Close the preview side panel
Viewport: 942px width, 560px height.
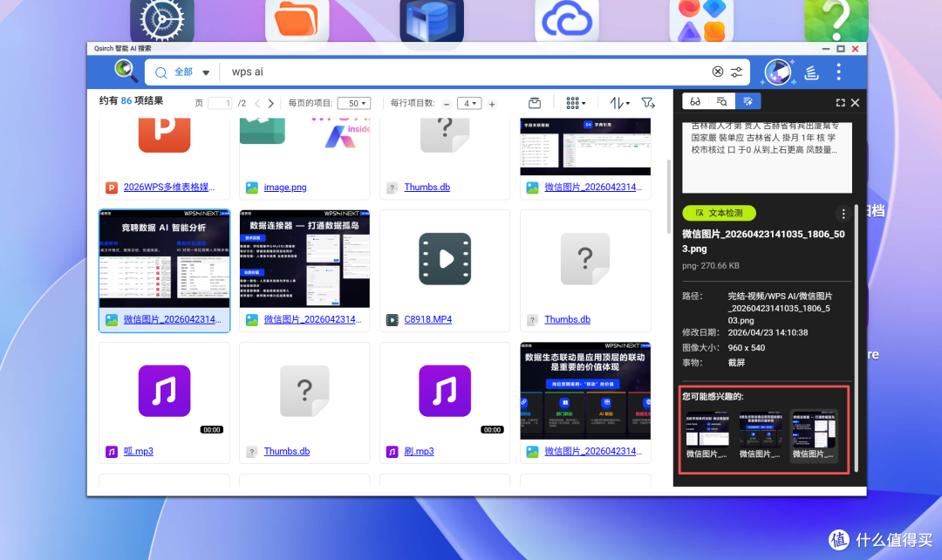coord(855,103)
